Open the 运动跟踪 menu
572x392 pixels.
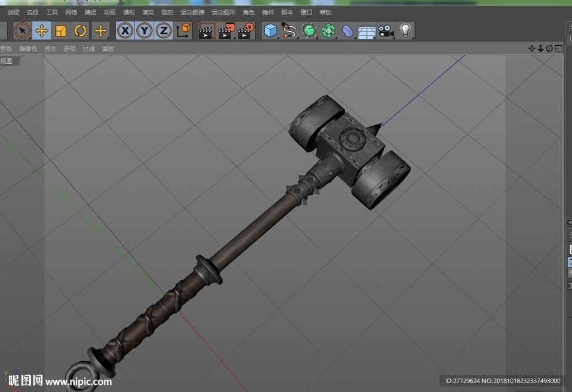point(193,12)
